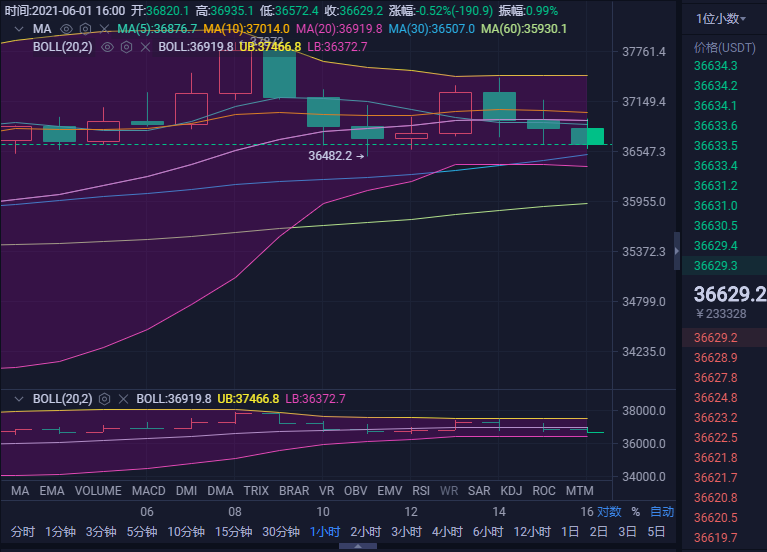Switch to 2日 interval
The width and height of the screenshot is (767, 552).
[x=599, y=532]
